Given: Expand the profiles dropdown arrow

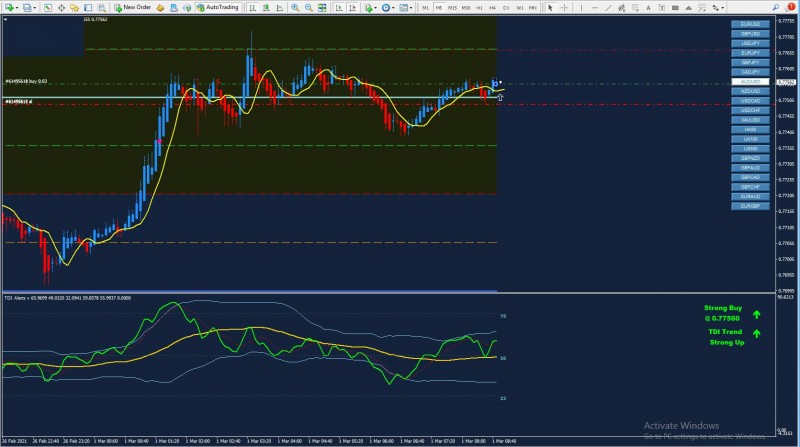Looking at the screenshot, I should click(34, 7).
